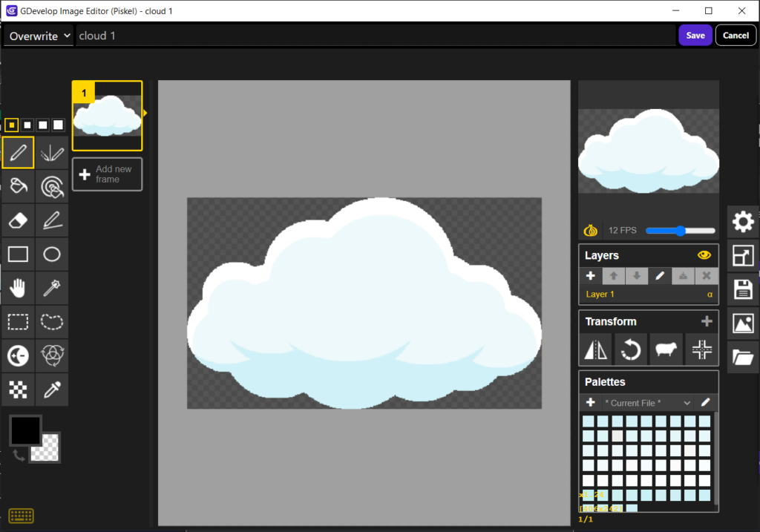
Task: Pick the Circle shape tool
Action: [x=52, y=254]
